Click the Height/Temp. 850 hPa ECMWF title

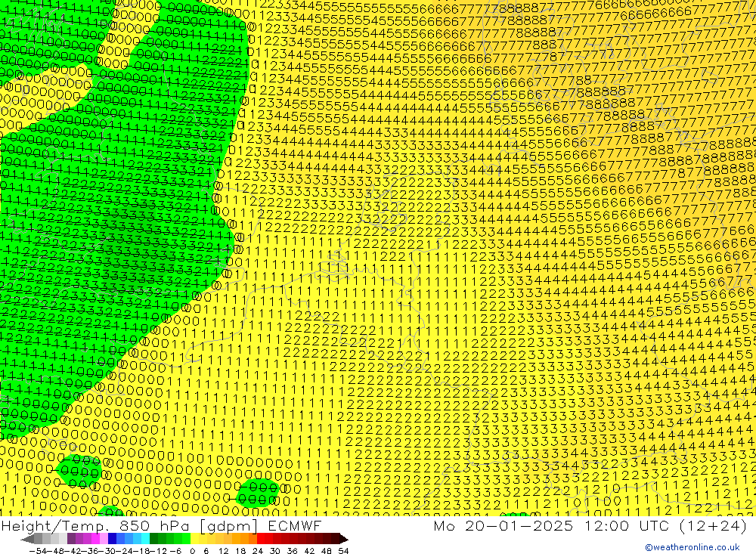coord(161,525)
